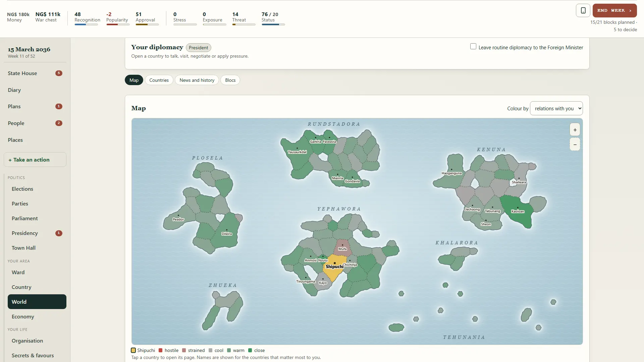Click the People badge showing 2

tap(59, 123)
